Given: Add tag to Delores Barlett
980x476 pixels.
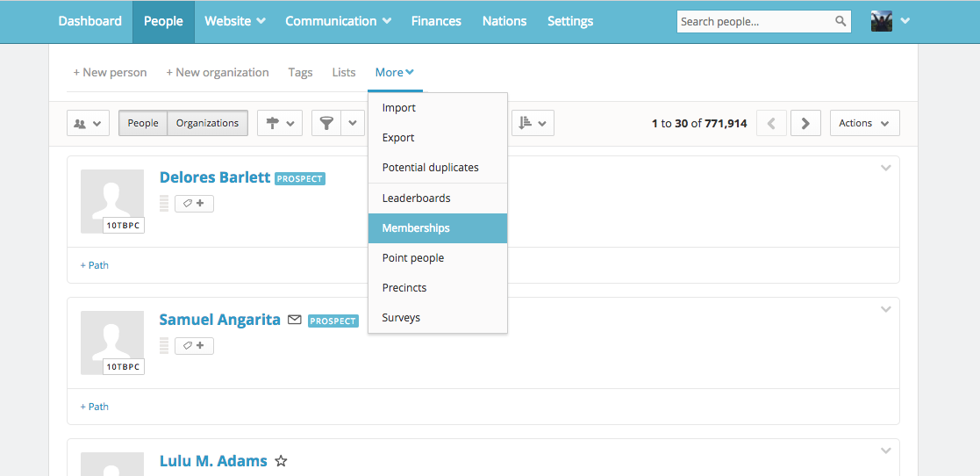Looking at the screenshot, I should pyautogui.click(x=194, y=204).
